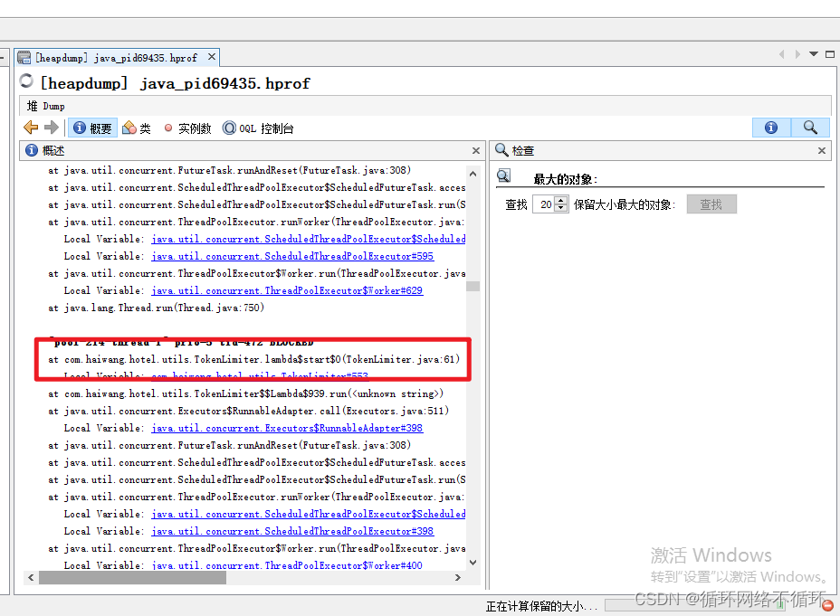The image size is (840, 616).
Task: Click the search magnifier in the top-right toolbar
Action: click(x=810, y=128)
